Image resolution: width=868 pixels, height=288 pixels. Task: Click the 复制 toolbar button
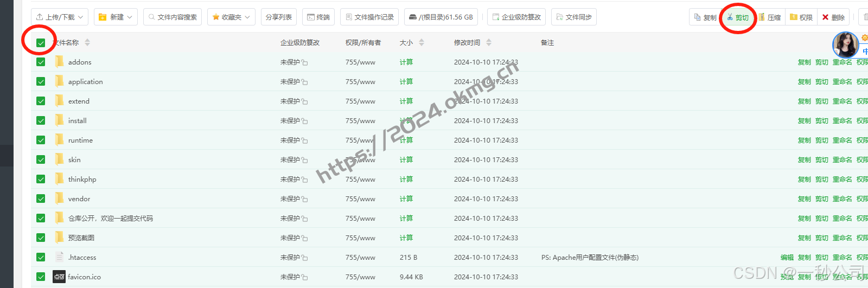click(x=705, y=17)
